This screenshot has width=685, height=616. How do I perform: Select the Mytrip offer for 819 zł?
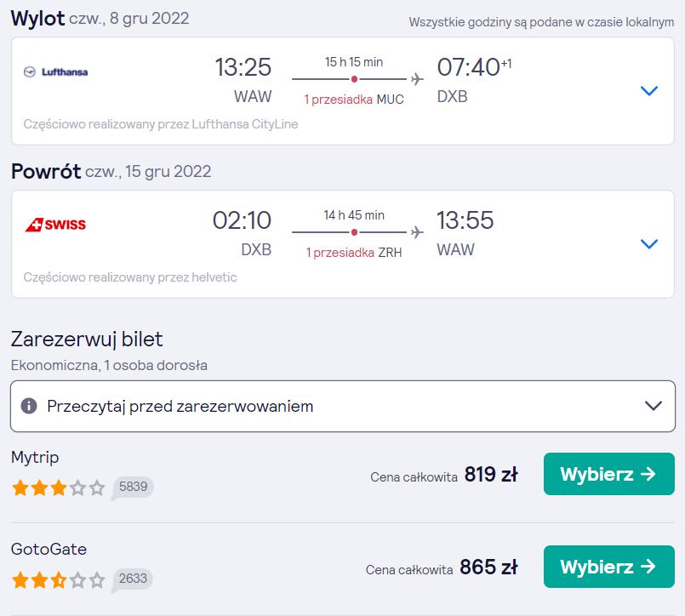click(609, 474)
